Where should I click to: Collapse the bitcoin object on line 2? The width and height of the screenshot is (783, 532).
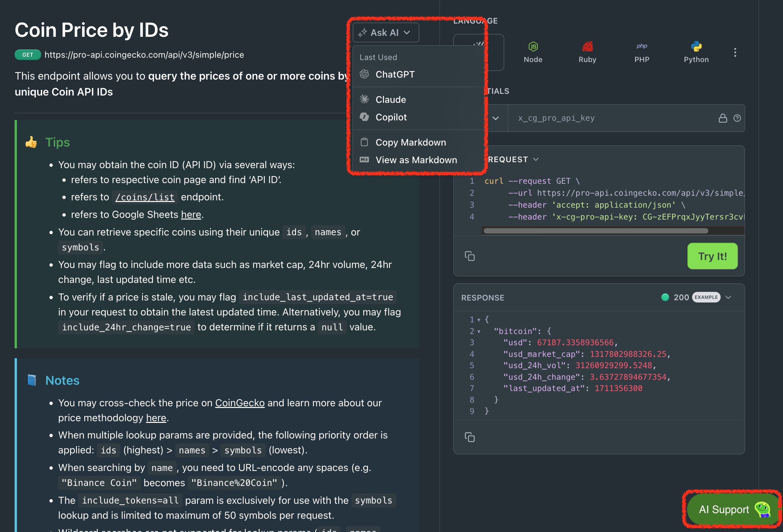click(x=478, y=332)
